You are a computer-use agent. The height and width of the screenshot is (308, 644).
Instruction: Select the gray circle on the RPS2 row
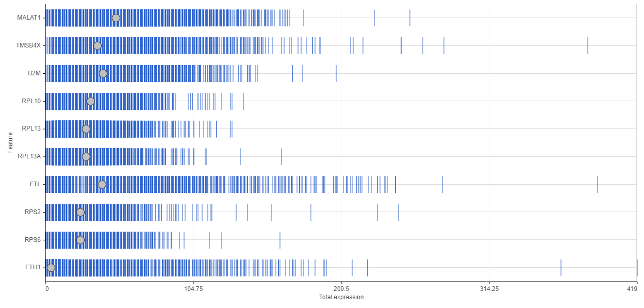[80, 212]
